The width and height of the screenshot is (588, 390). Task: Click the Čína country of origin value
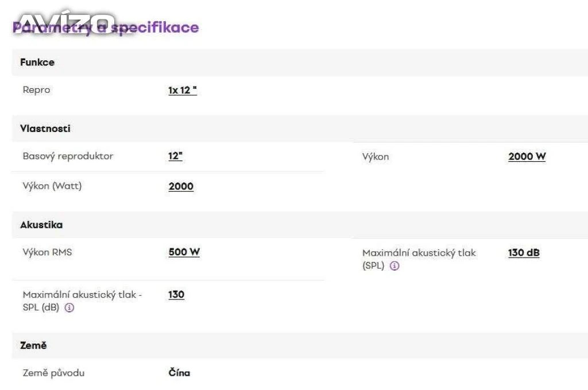[x=179, y=373]
